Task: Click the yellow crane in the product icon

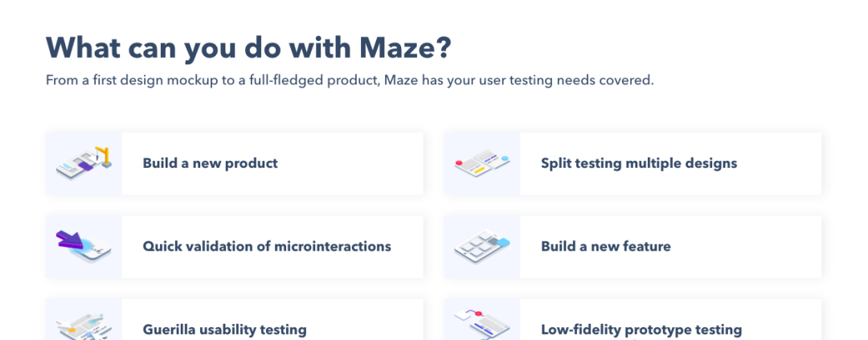Action: coord(104,156)
